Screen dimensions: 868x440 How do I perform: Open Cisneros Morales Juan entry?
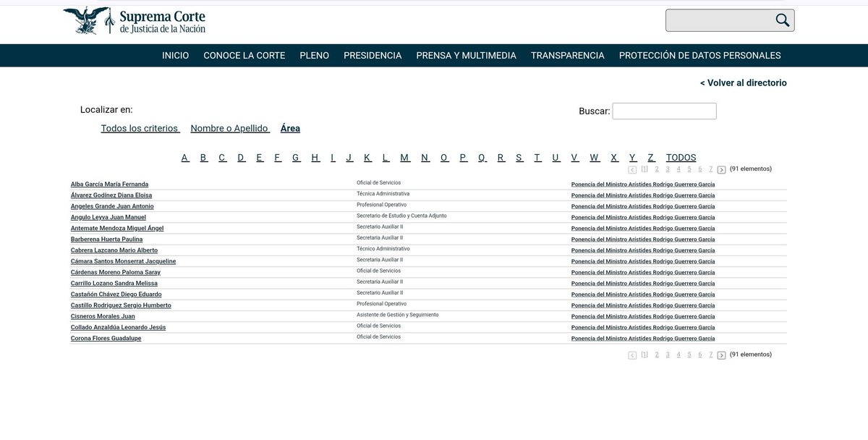(x=103, y=316)
